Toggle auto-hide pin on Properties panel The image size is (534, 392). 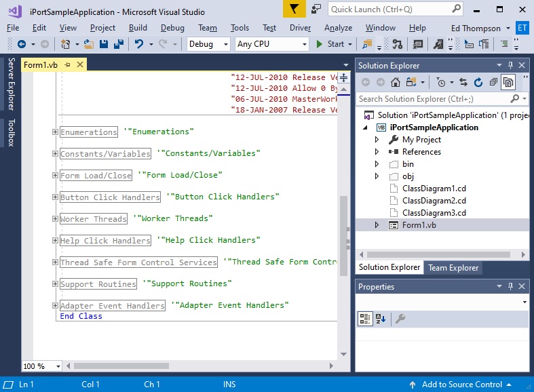[x=510, y=286]
